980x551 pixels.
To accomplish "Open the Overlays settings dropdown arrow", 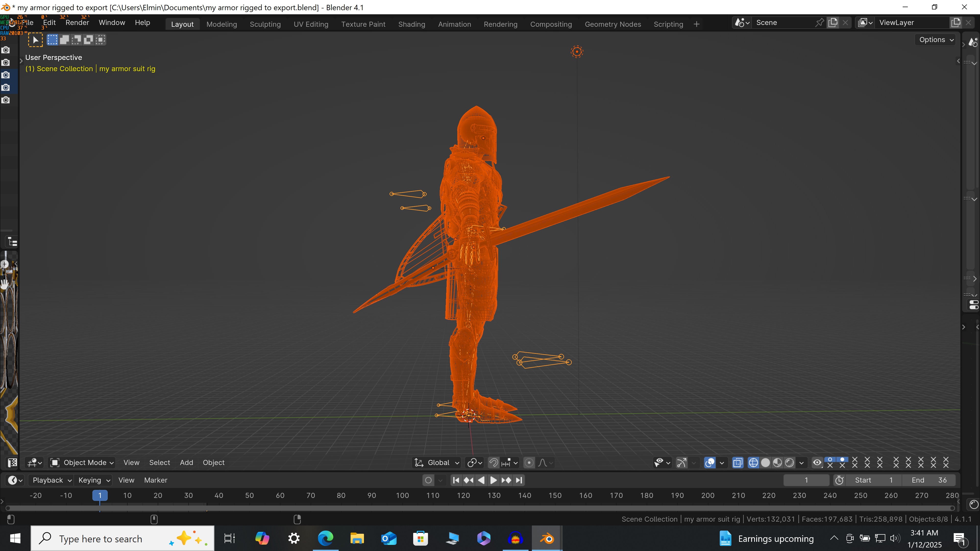I will (722, 462).
